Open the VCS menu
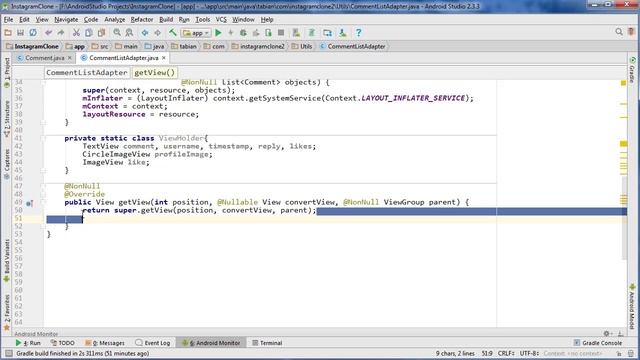 pyautogui.click(x=221, y=20)
